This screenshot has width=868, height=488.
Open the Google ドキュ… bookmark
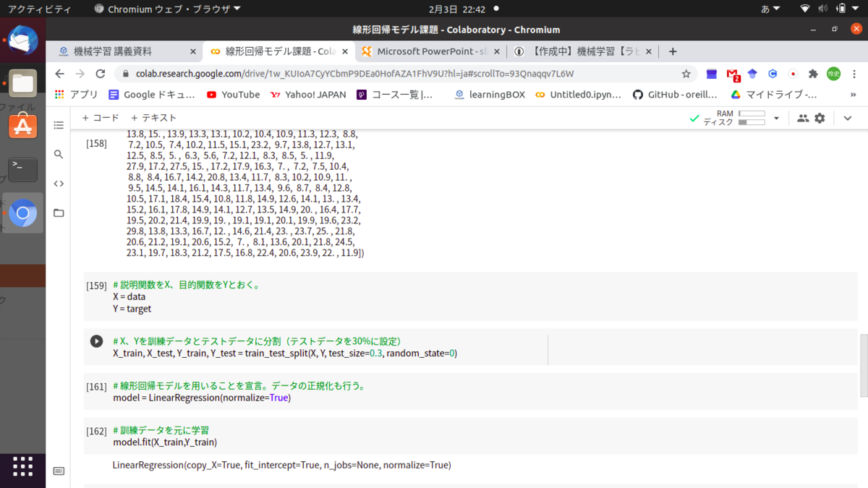[x=152, y=95]
